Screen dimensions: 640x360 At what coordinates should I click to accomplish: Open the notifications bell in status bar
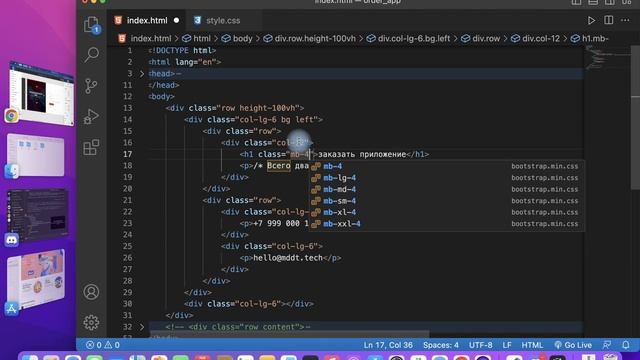[626, 345]
